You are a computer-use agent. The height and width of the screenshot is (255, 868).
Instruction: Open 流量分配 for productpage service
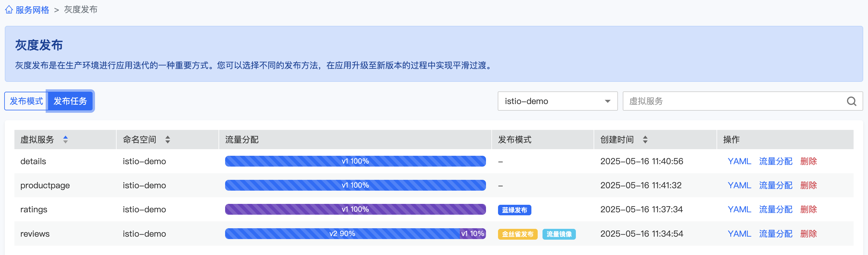[775, 185]
